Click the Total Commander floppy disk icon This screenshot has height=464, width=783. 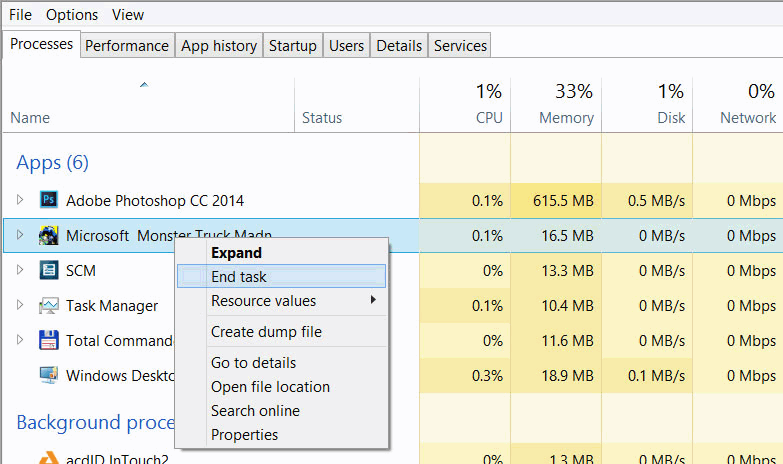[x=49, y=340]
